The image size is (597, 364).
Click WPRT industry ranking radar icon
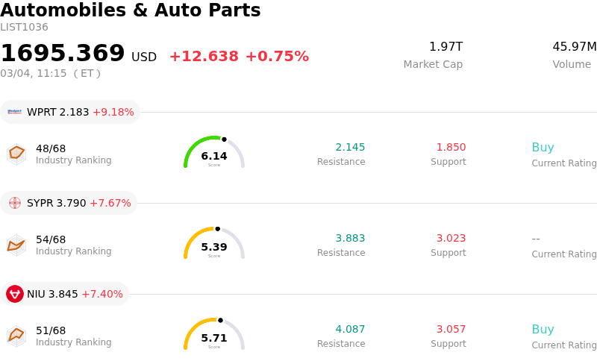point(16,154)
